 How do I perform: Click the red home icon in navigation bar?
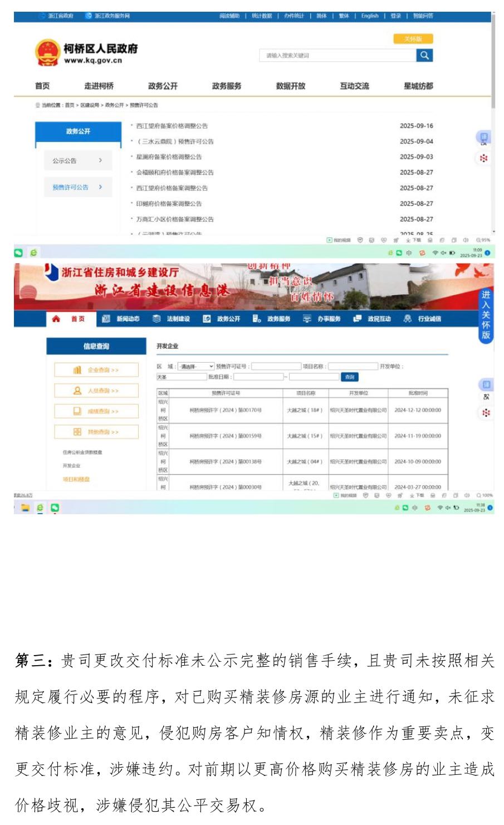[56, 319]
